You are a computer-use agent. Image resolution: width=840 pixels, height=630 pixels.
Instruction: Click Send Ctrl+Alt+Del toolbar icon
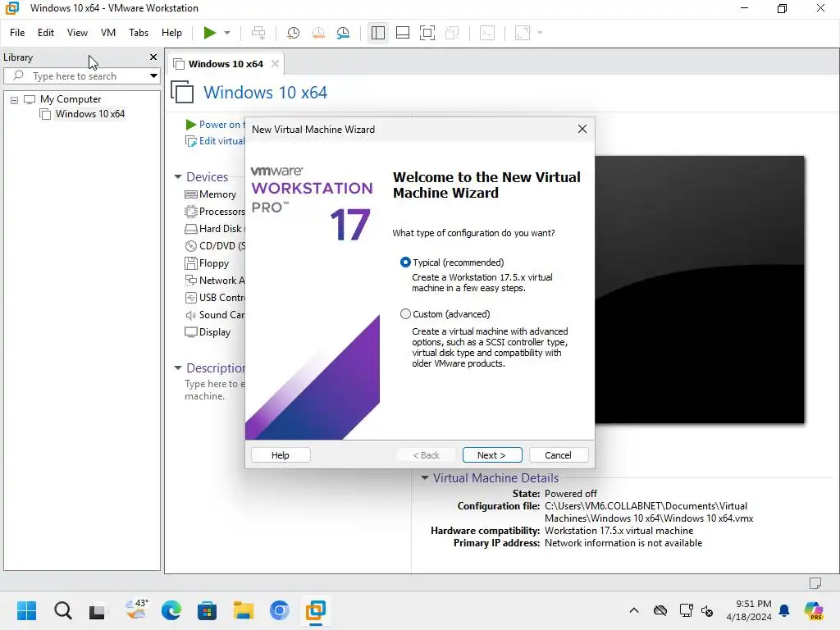tap(258, 33)
